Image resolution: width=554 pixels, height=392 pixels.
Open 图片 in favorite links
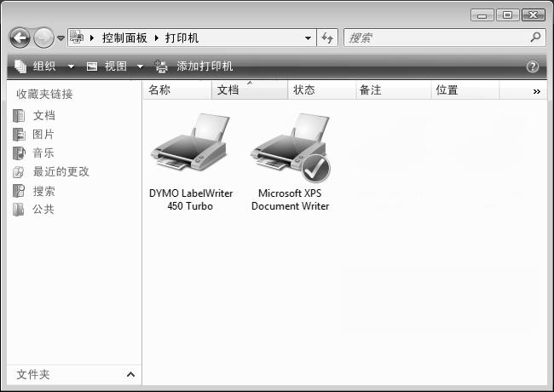(x=43, y=134)
